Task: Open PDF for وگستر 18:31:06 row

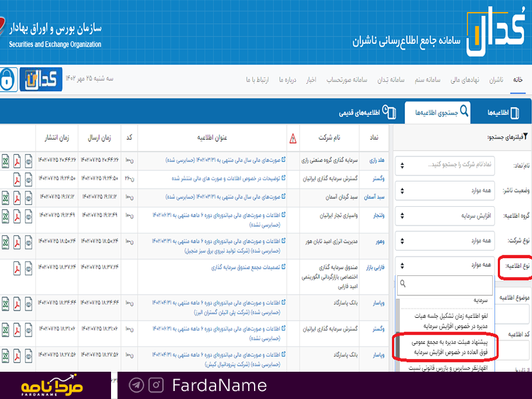Action: coord(17,330)
